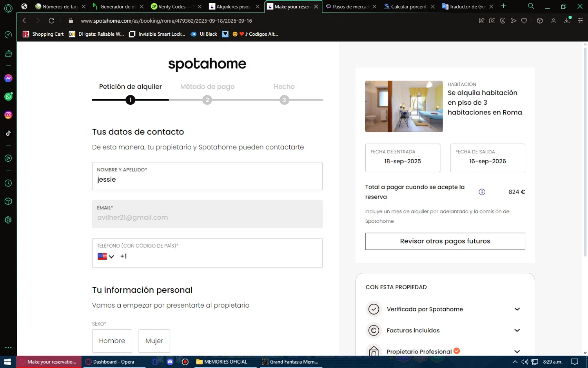The height and width of the screenshot is (368, 588).
Task: Switch to Alquileres pisos tab
Action: coord(234,7)
